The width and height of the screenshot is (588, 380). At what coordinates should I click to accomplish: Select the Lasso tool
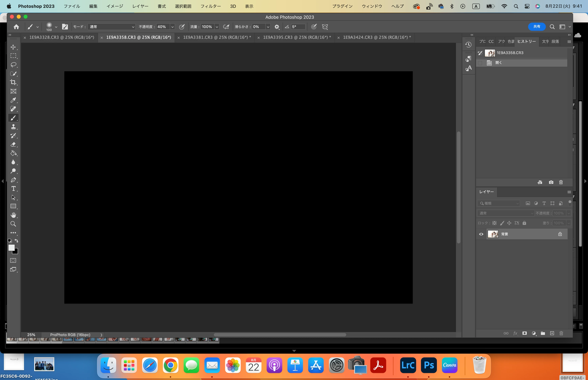click(x=13, y=65)
